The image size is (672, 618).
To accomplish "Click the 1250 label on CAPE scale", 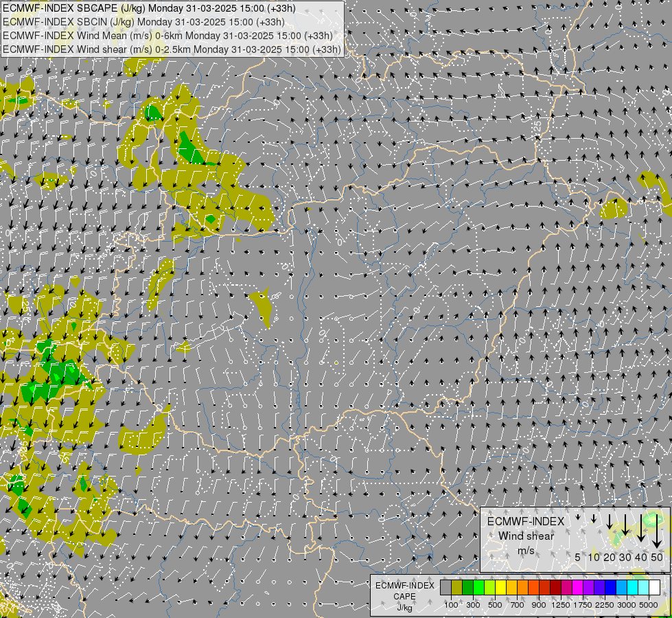I will [x=561, y=605].
